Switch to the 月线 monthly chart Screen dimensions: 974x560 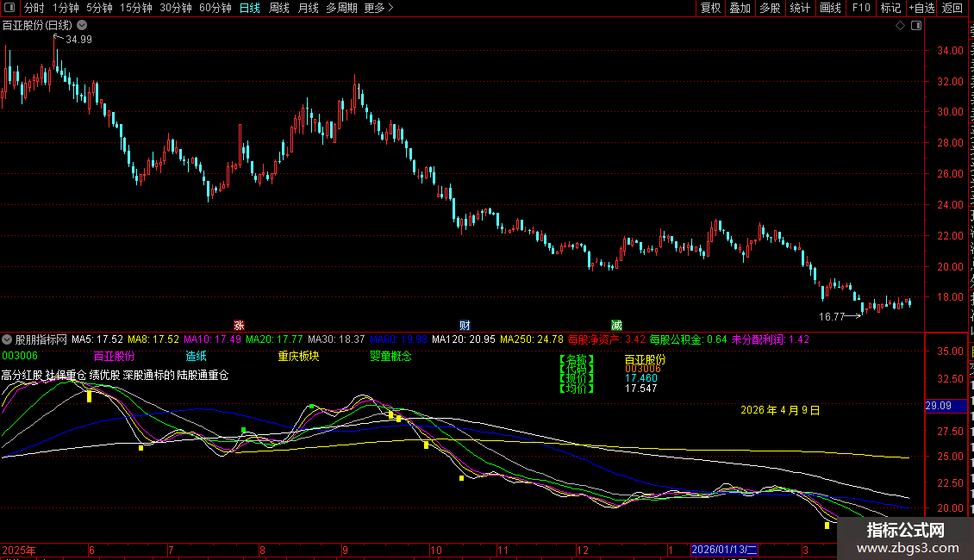pos(308,8)
